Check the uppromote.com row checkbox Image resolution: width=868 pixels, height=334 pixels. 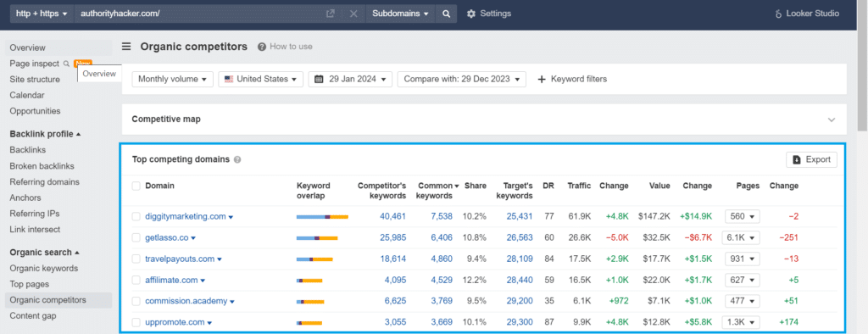136,322
